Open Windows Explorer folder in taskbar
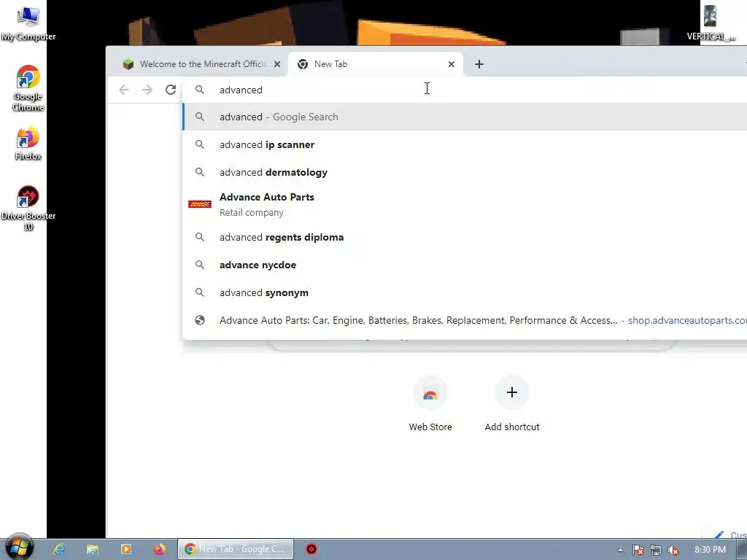 [x=93, y=549]
